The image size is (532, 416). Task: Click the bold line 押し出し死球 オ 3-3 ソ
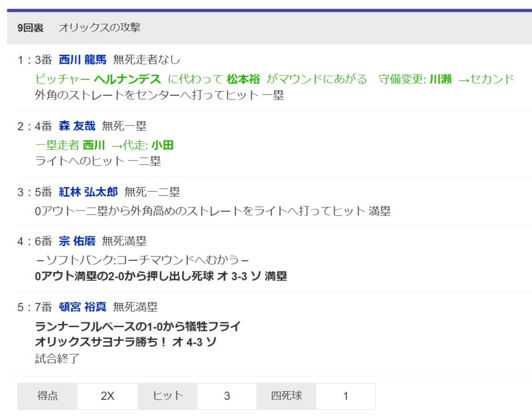tap(161, 276)
